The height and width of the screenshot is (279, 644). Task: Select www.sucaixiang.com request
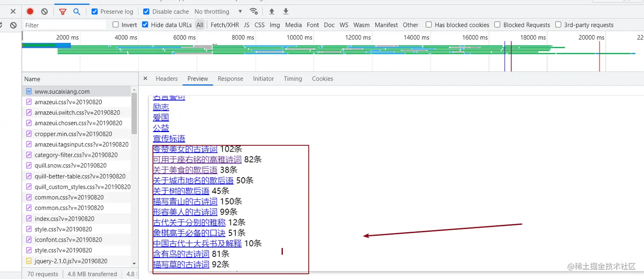[77, 91]
